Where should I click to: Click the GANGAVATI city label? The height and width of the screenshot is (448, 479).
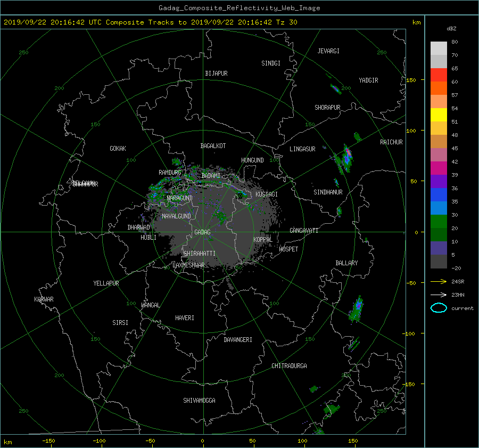point(304,230)
